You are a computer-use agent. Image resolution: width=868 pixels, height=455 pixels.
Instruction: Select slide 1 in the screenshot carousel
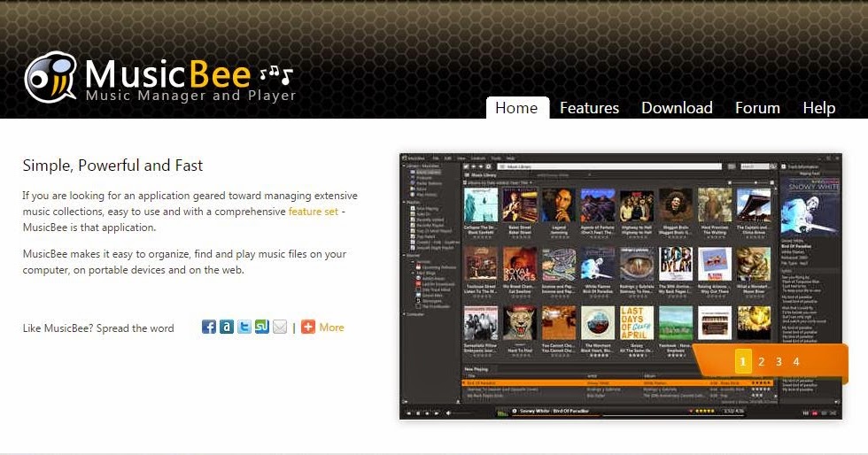(x=743, y=362)
